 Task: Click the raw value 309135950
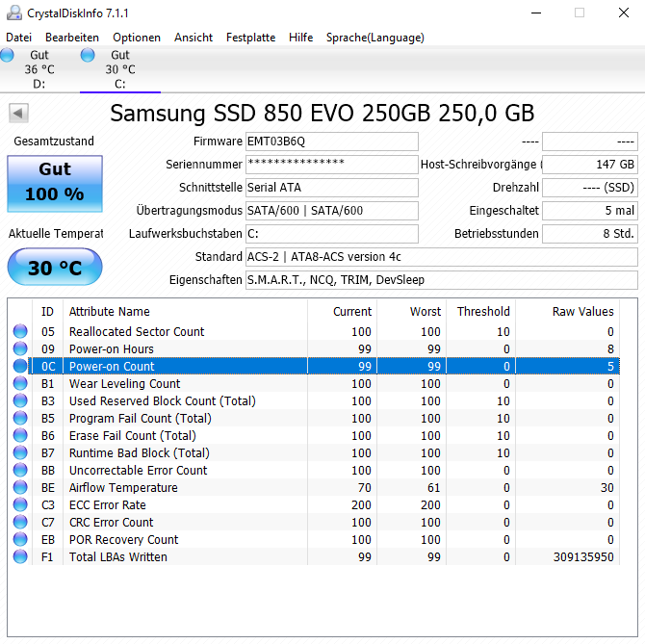(x=583, y=556)
